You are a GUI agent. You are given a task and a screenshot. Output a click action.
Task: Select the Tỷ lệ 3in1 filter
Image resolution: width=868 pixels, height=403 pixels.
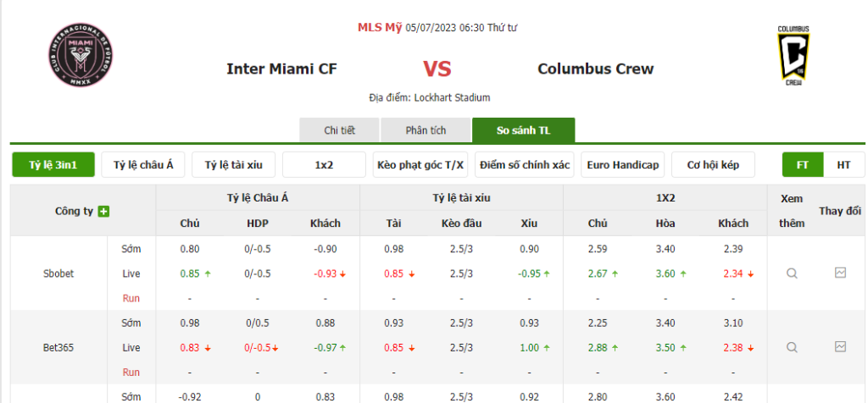[x=53, y=165]
